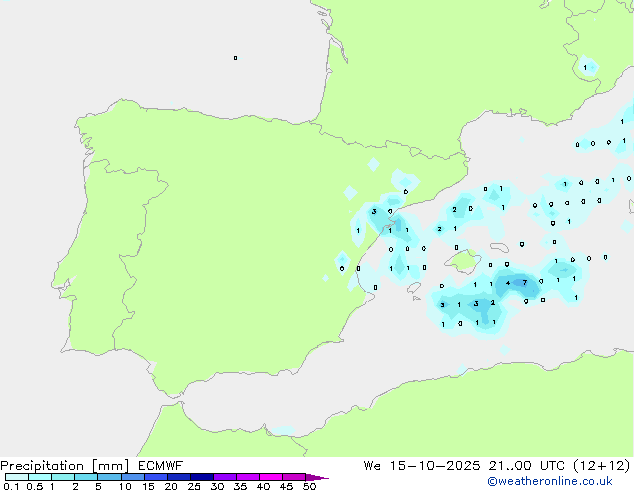Click the 15–20 mm blue legend swatch

156,477
